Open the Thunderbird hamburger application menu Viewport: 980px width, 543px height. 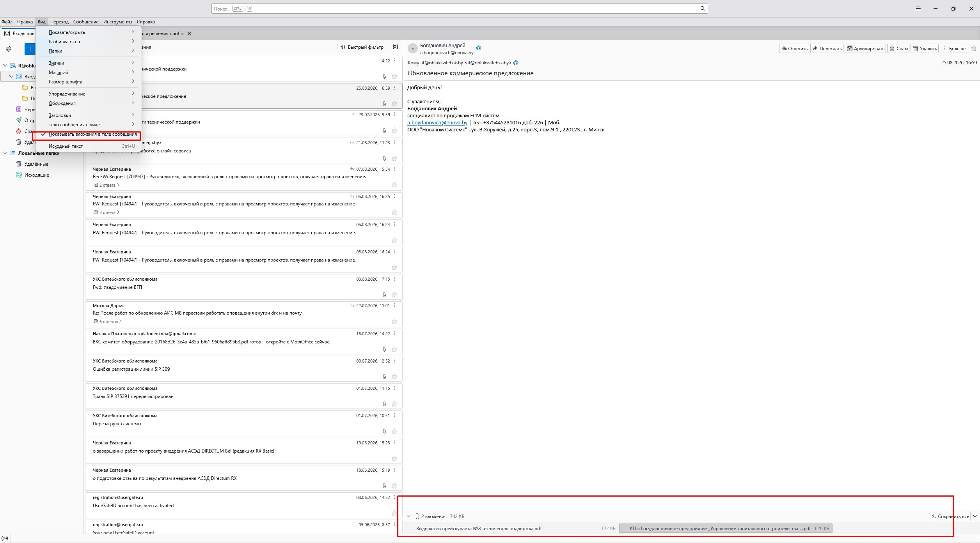click(918, 9)
